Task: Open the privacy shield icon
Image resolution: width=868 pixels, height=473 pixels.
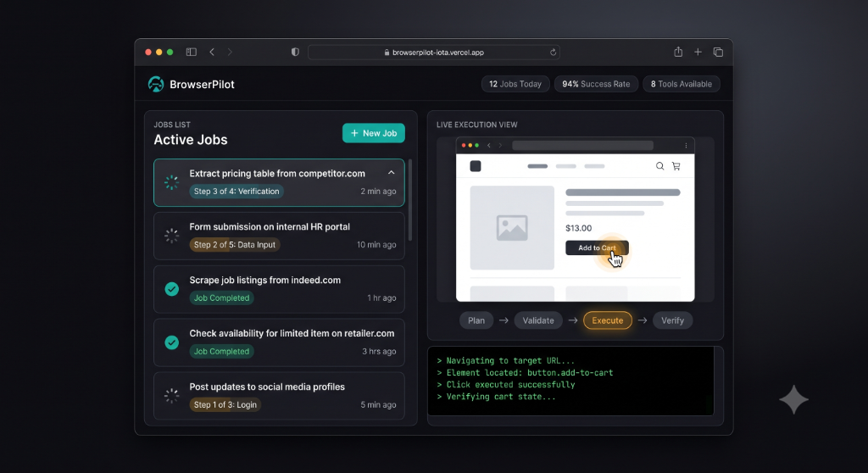Action: (x=295, y=52)
